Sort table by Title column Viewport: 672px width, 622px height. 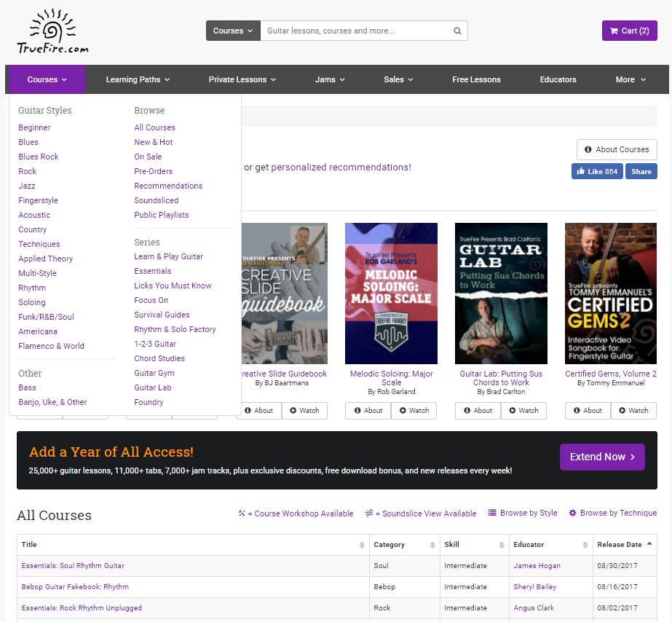pos(193,544)
